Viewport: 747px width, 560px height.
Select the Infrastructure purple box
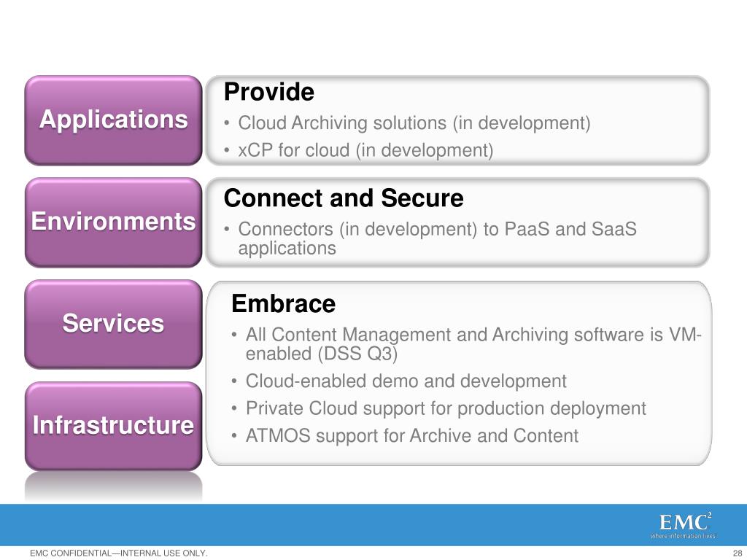click(x=113, y=426)
